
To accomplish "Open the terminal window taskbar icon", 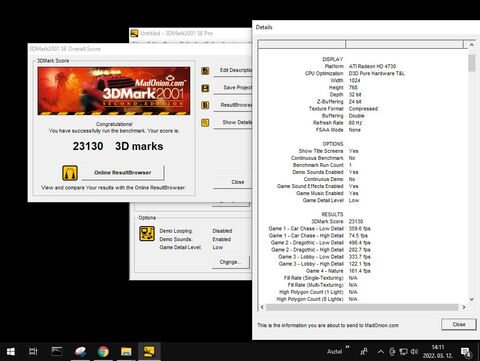I will (57, 351).
